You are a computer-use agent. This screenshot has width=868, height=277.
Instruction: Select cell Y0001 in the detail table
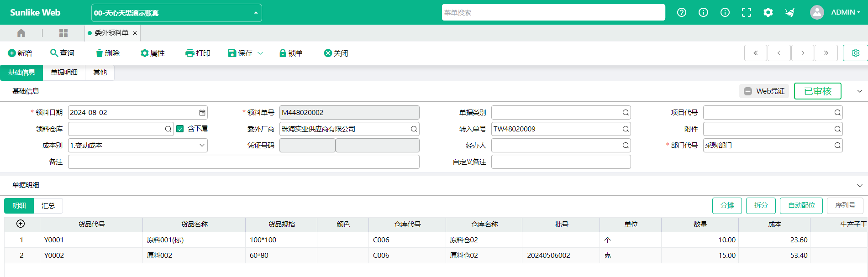tap(91, 240)
